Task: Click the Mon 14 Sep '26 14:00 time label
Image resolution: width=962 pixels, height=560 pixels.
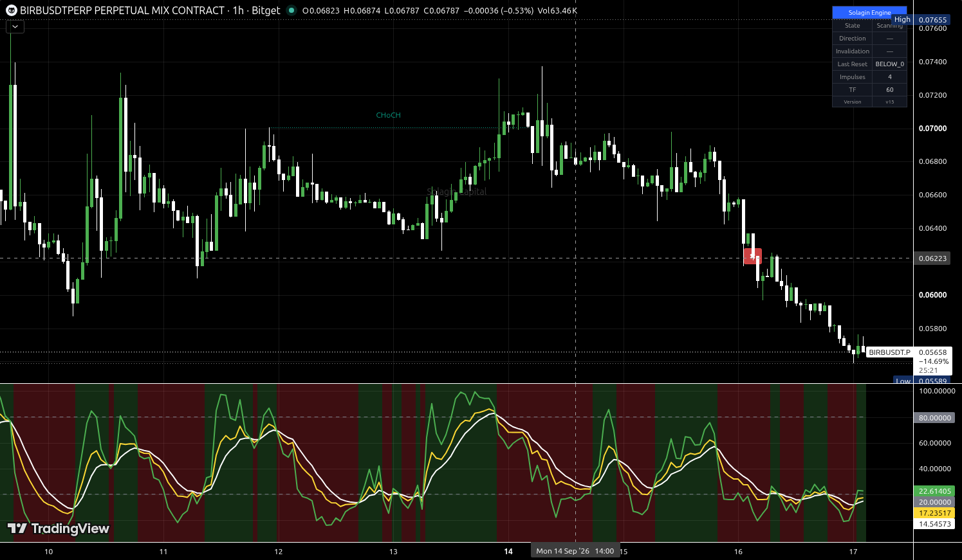Action: point(575,551)
